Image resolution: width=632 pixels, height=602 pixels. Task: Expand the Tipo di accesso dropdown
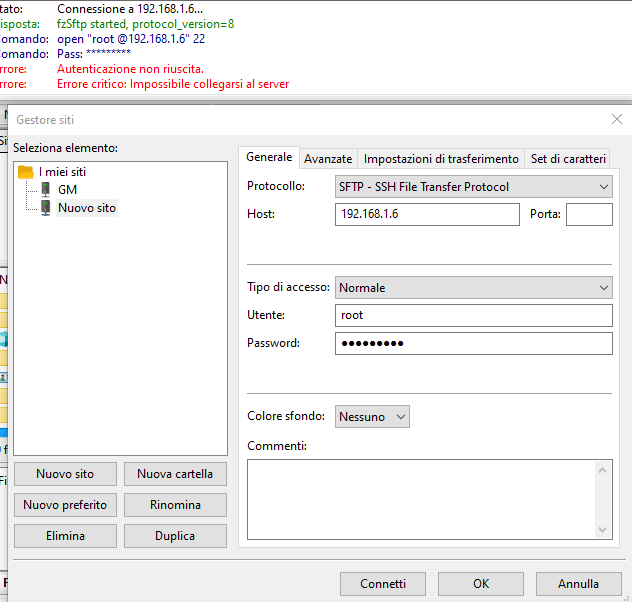(x=473, y=288)
